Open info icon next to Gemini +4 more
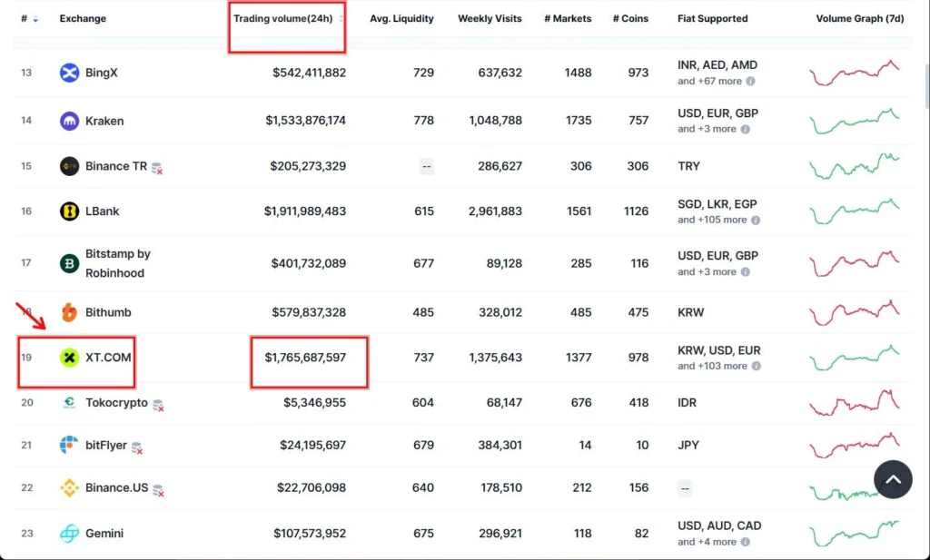The height and width of the screenshot is (560, 930). [x=746, y=542]
